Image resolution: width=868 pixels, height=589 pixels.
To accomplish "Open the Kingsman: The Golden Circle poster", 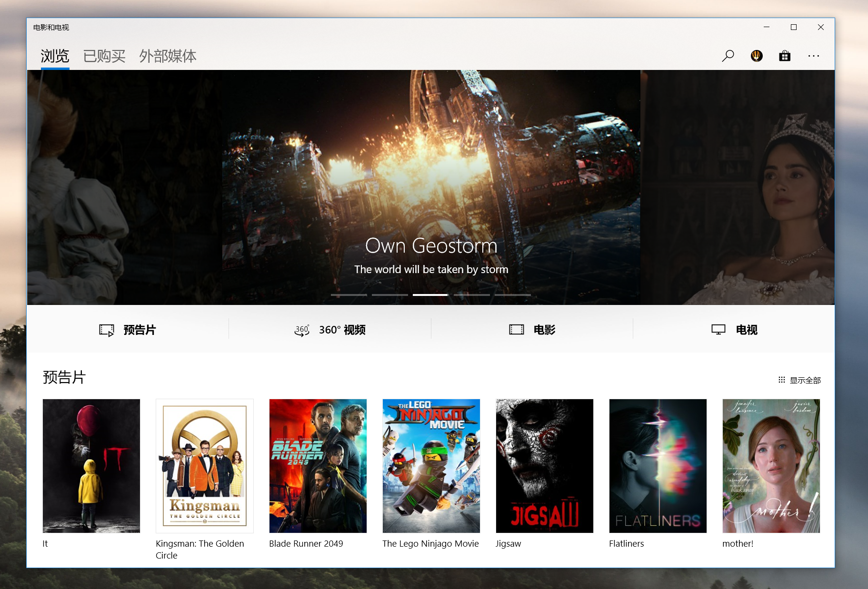I will tap(205, 466).
